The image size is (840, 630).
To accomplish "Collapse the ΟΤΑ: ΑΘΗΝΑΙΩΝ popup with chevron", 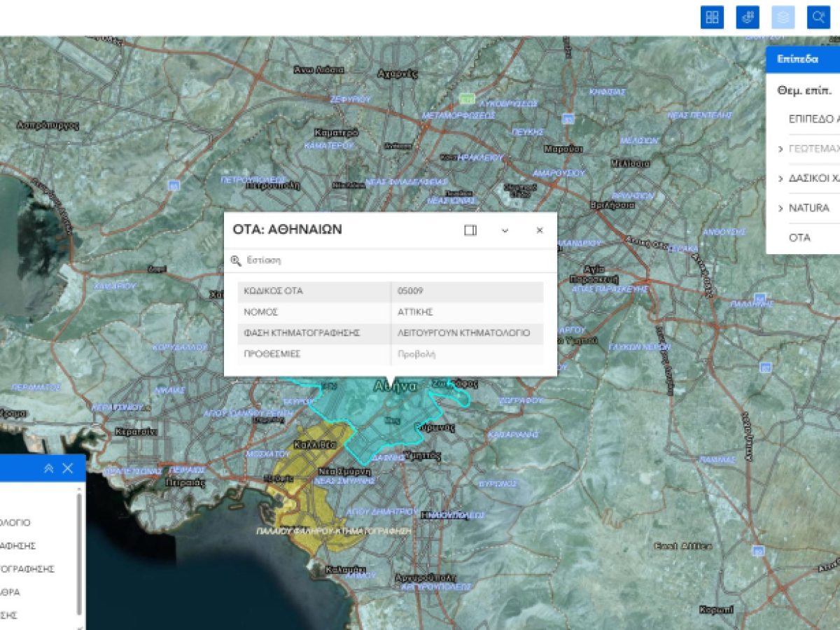I will pyautogui.click(x=505, y=230).
